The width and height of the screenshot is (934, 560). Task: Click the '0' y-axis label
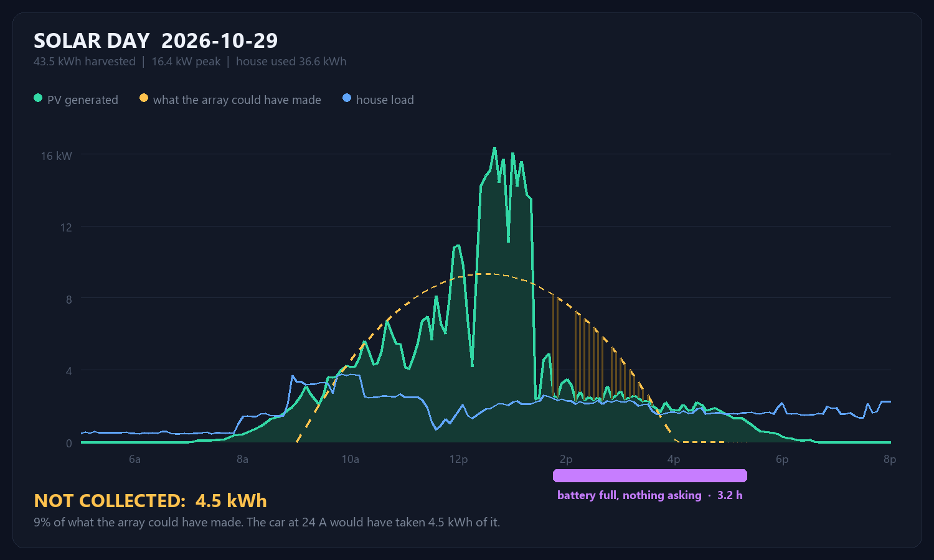[69, 444]
